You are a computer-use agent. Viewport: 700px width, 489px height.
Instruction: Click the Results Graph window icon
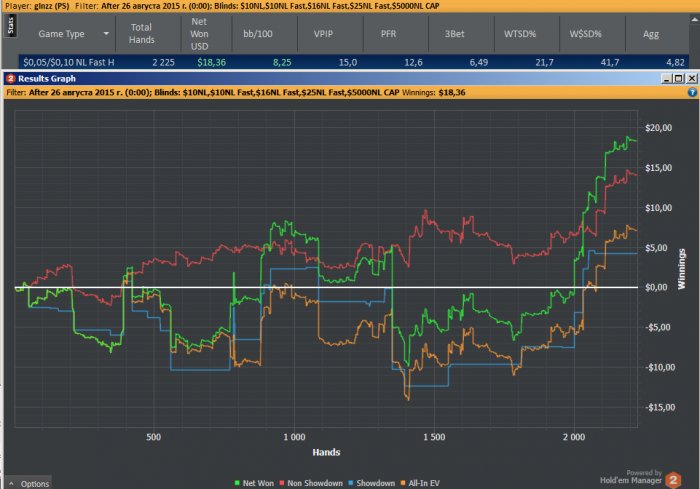tap(9, 77)
